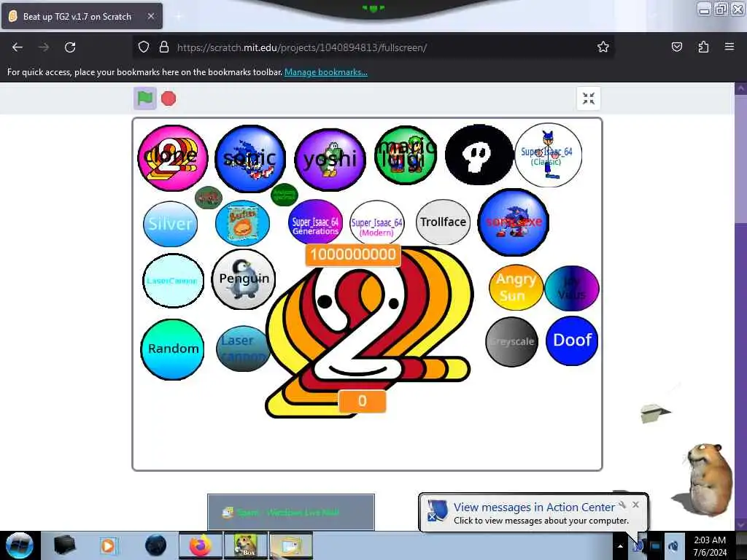Screen dimensions: 747x560
Task: Open the Windows Start menu
Action: [19, 545]
